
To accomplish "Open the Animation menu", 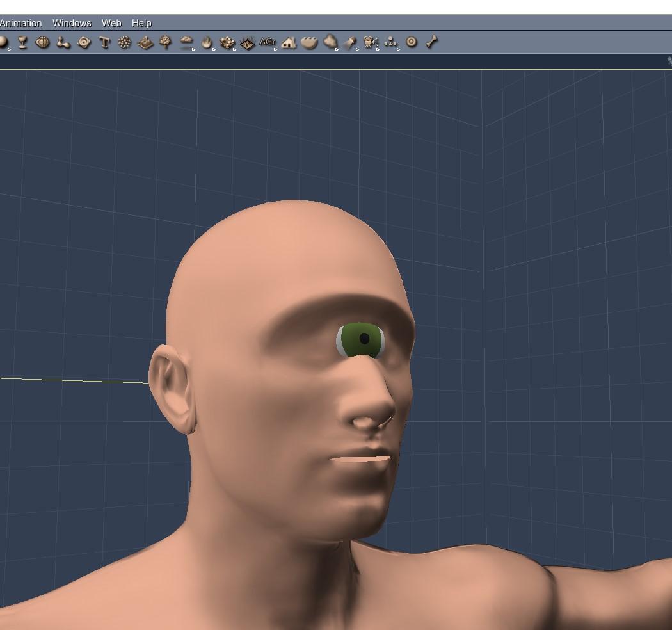I will pyautogui.click(x=20, y=23).
